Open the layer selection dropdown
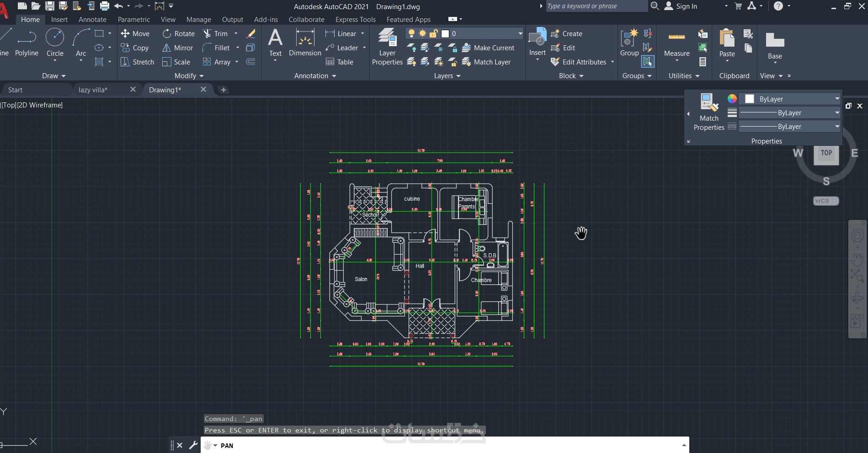 [520, 33]
